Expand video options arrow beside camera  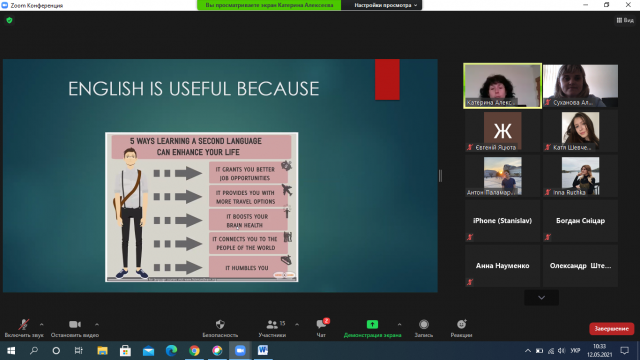(97, 324)
